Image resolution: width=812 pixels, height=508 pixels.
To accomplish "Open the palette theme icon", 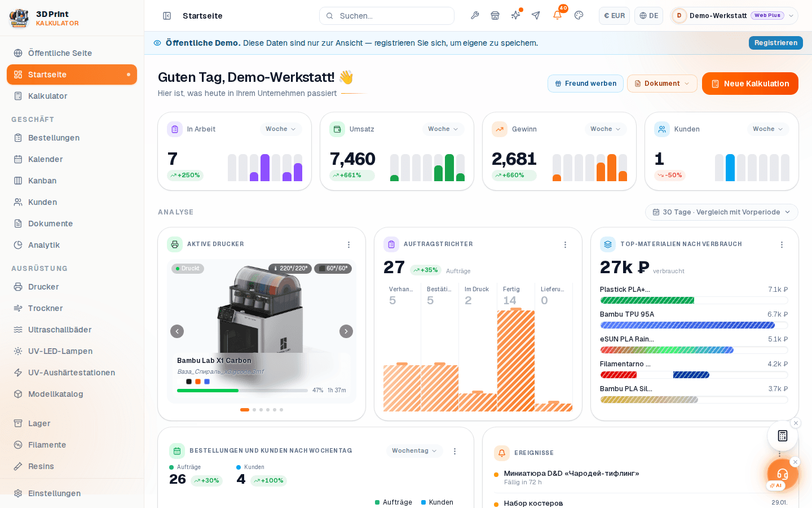I will click(579, 15).
